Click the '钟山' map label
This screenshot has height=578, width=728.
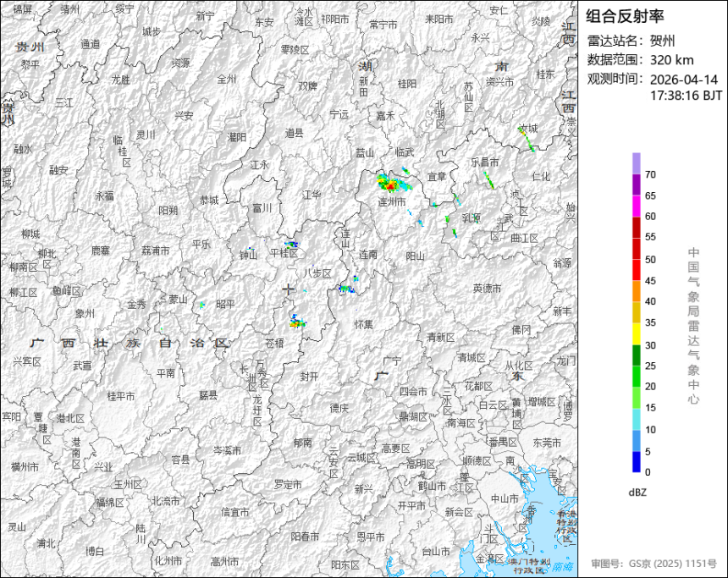(x=248, y=255)
